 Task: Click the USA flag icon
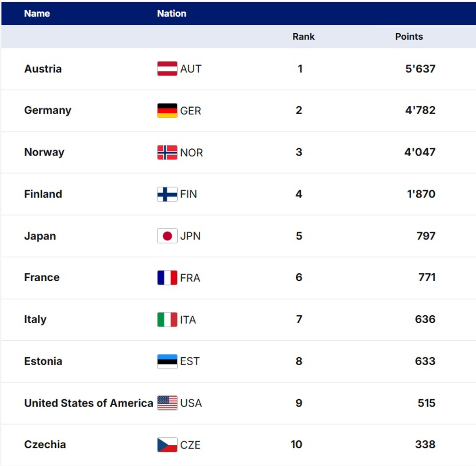(167, 403)
